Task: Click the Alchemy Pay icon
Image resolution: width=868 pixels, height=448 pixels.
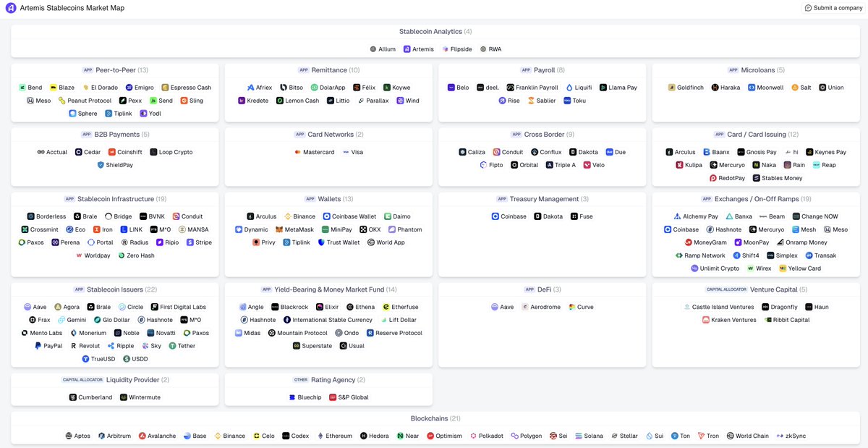Action: pyautogui.click(x=677, y=216)
